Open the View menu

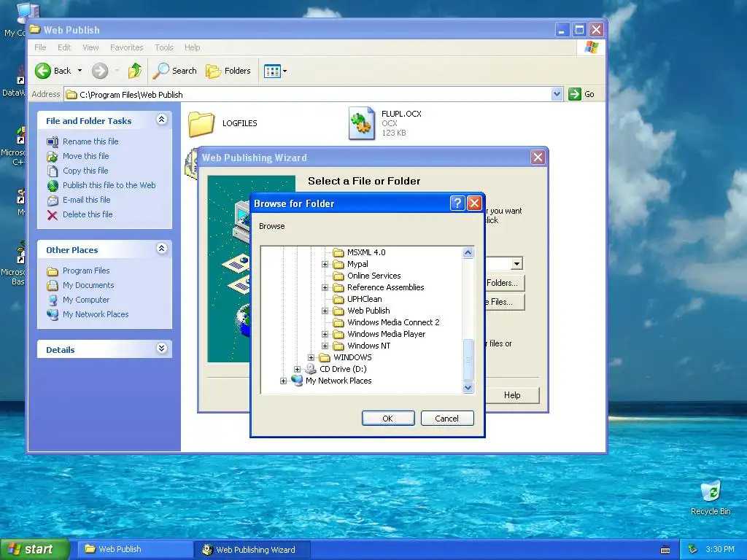point(90,47)
